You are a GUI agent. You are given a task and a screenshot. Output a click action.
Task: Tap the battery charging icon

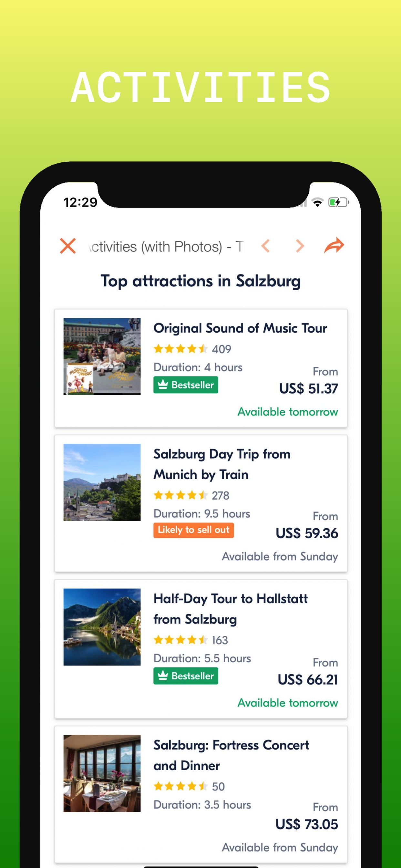(x=339, y=202)
